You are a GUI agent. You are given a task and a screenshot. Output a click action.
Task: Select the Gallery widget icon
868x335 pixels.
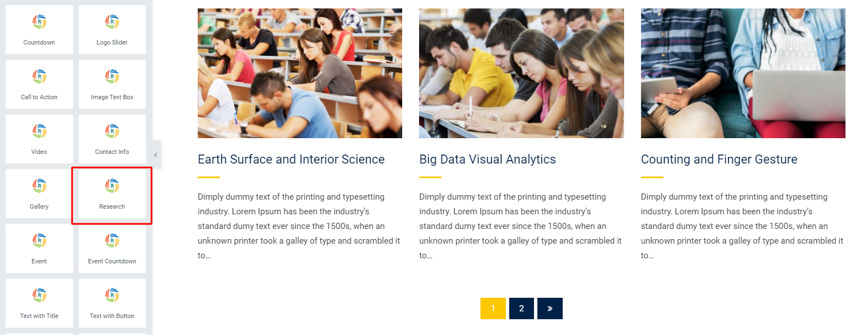click(39, 186)
